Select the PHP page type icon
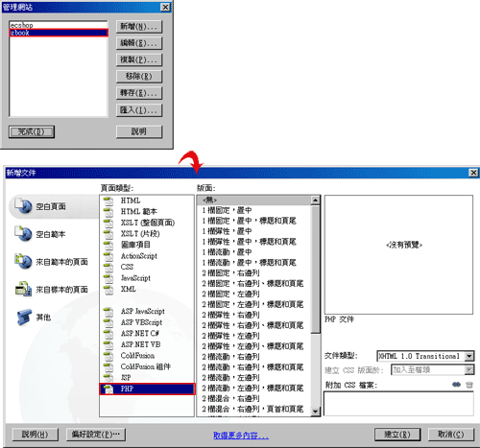 [x=108, y=389]
